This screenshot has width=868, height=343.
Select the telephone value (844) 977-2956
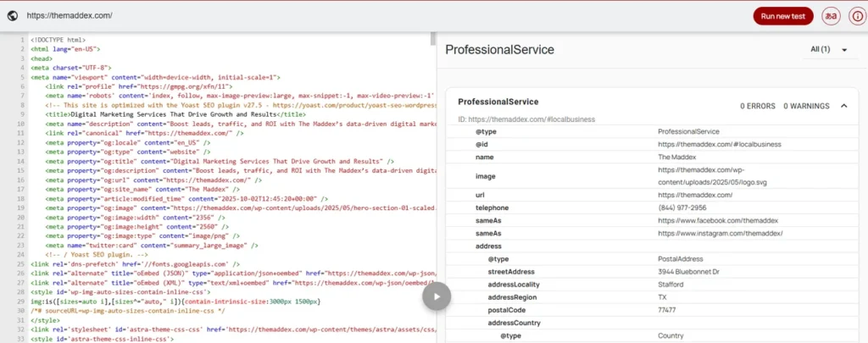682,208
